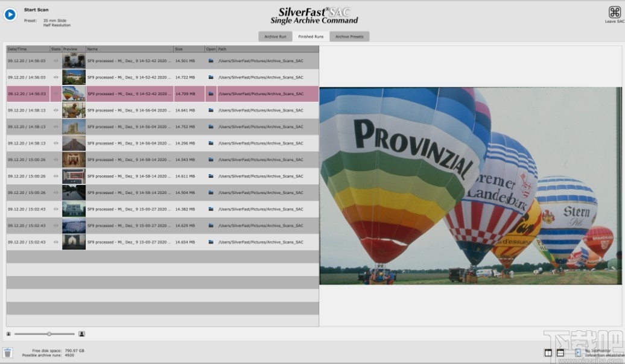Click the Leave SAC command icon
Screen dimensions: 625x364
click(x=615, y=12)
